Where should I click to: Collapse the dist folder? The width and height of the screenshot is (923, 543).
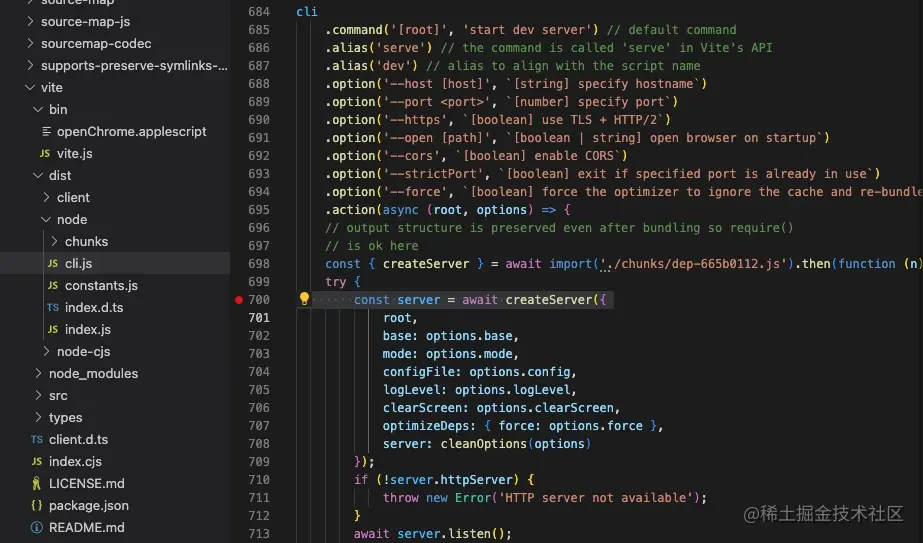38,176
